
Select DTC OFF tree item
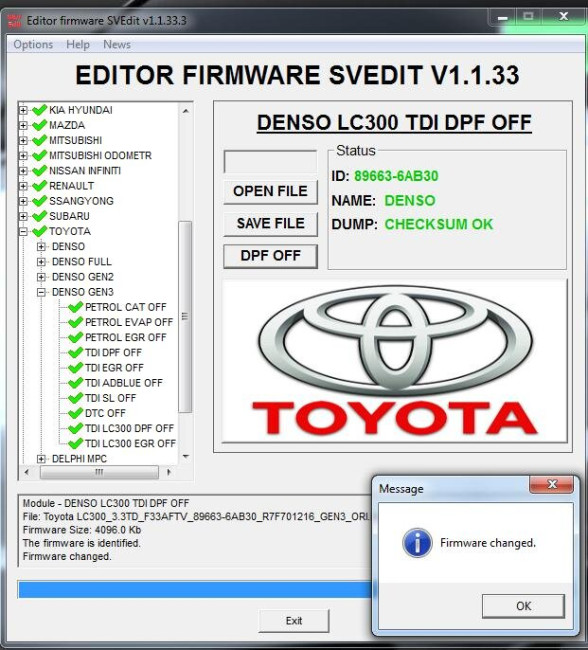(x=105, y=413)
